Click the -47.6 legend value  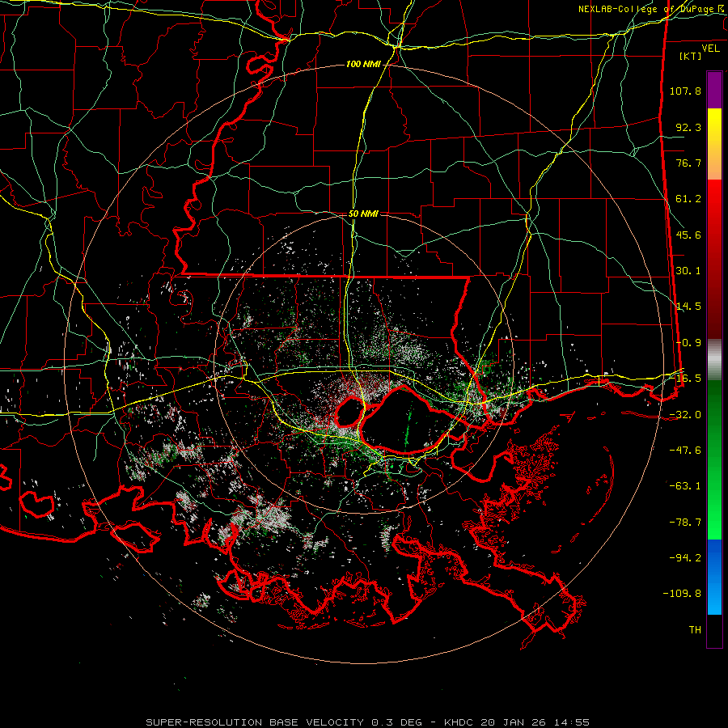pyautogui.click(x=685, y=451)
